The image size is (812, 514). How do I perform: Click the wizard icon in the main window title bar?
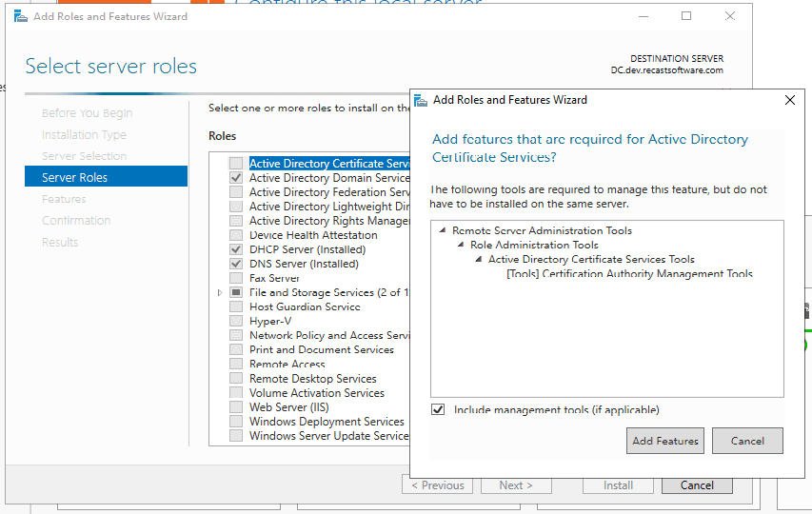point(20,16)
